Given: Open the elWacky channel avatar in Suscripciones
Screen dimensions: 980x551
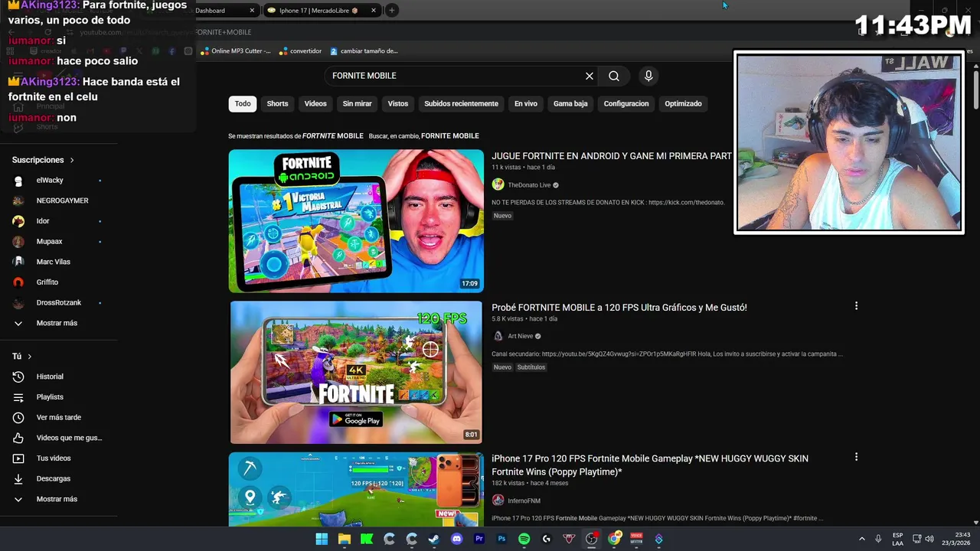Looking at the screenshot, I should (x=18, y=181).
